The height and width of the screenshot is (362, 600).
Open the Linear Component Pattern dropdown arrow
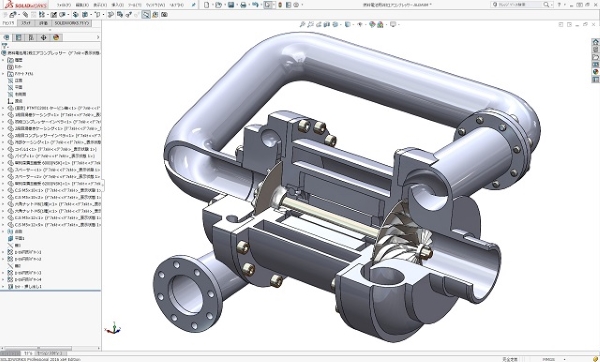pyautogui.click(x=47, y=15)
